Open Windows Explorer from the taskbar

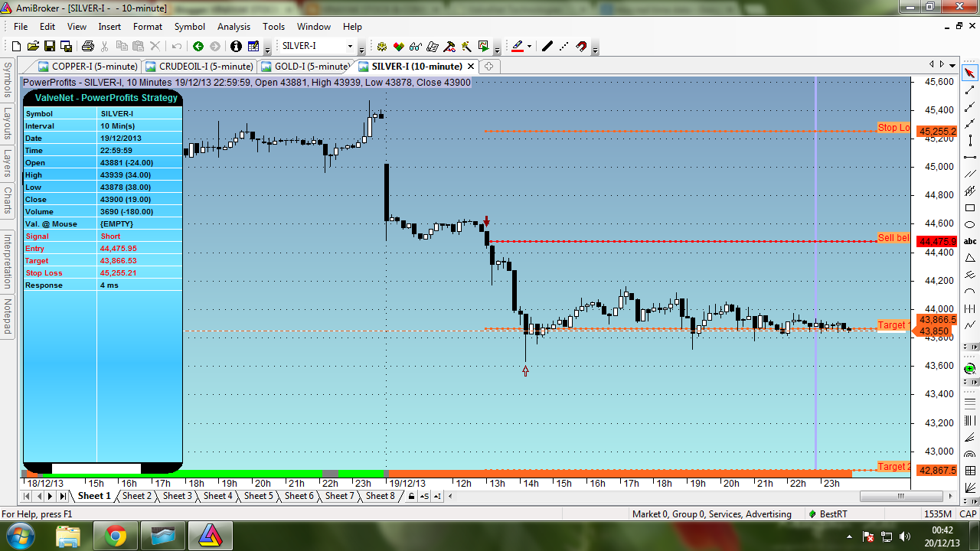[68, 536]
